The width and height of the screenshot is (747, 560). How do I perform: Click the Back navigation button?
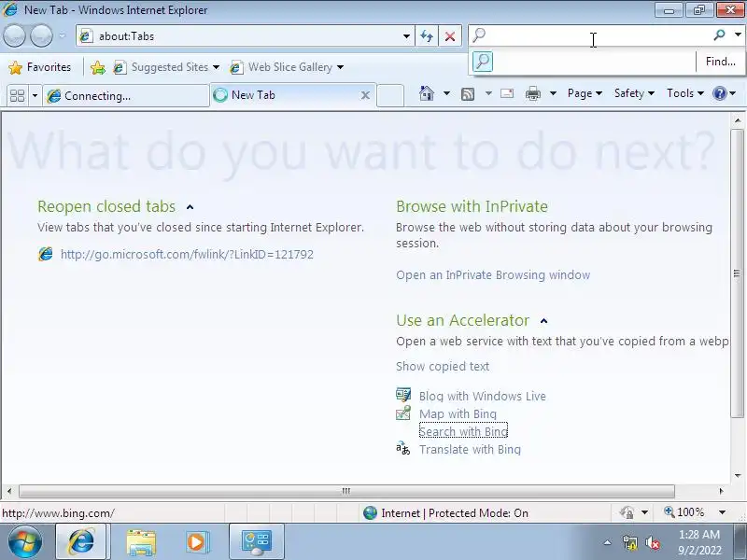[x=14, y=36]
